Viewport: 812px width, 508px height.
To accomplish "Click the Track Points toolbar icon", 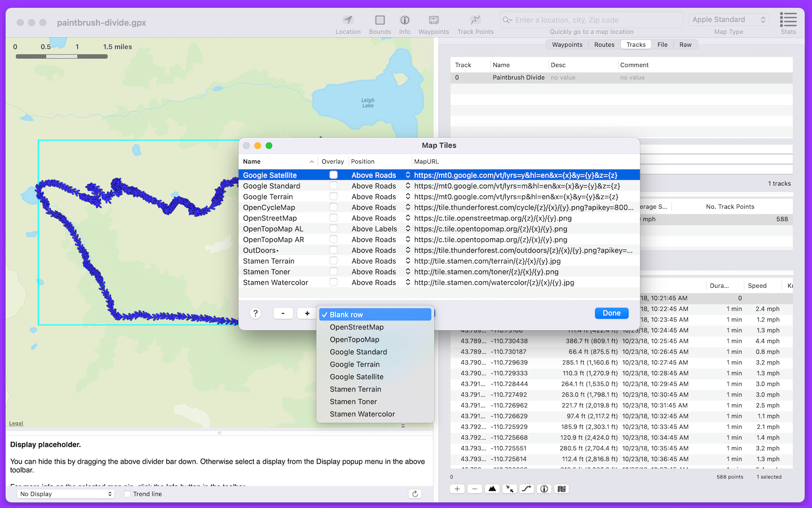I will (x=475, y=20).
